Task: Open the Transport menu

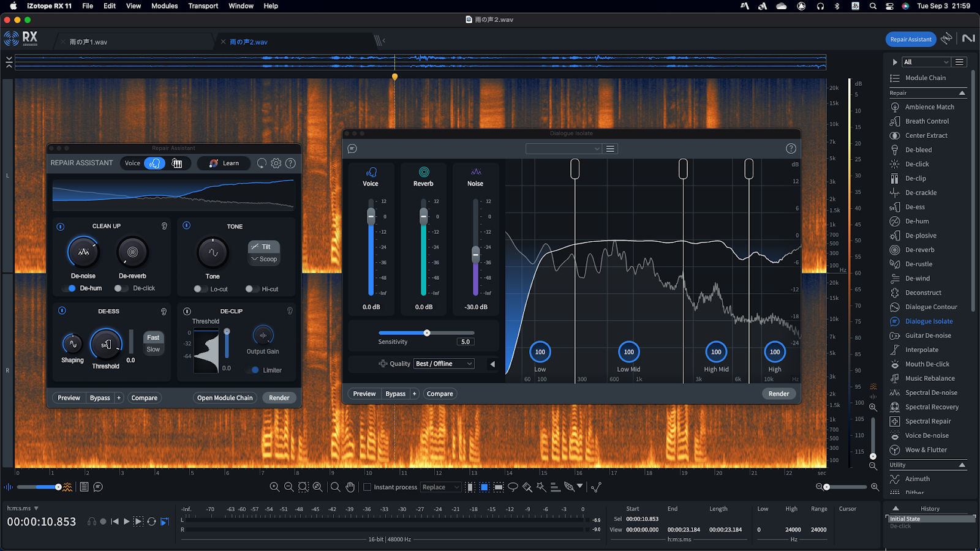Action: point(203,6)
